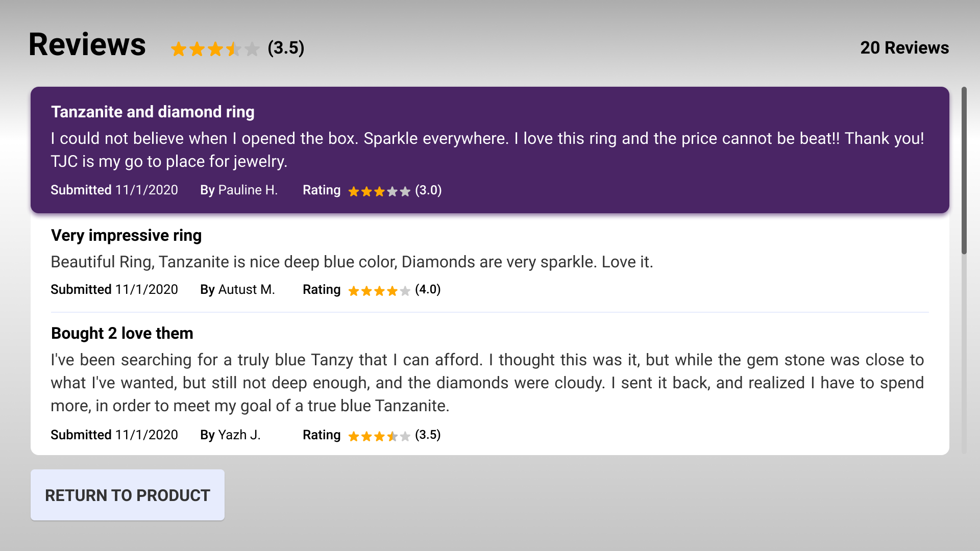The image size is (980, 551).
Task: Click the 'truly blue Tanzy' review paragraph
Action: pyautogui.click(x=487, y=383)
